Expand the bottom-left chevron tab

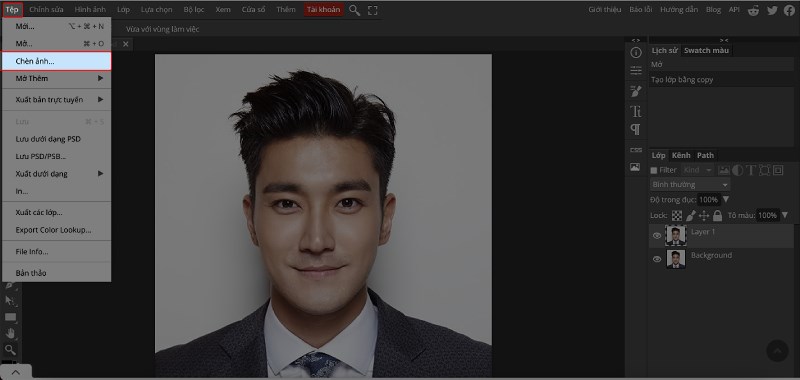click(15, 372)
